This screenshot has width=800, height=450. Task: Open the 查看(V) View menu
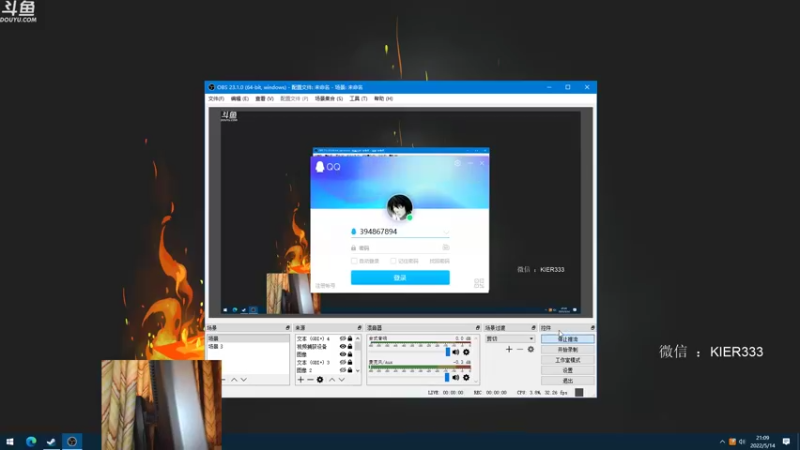[x=264, y=98]
